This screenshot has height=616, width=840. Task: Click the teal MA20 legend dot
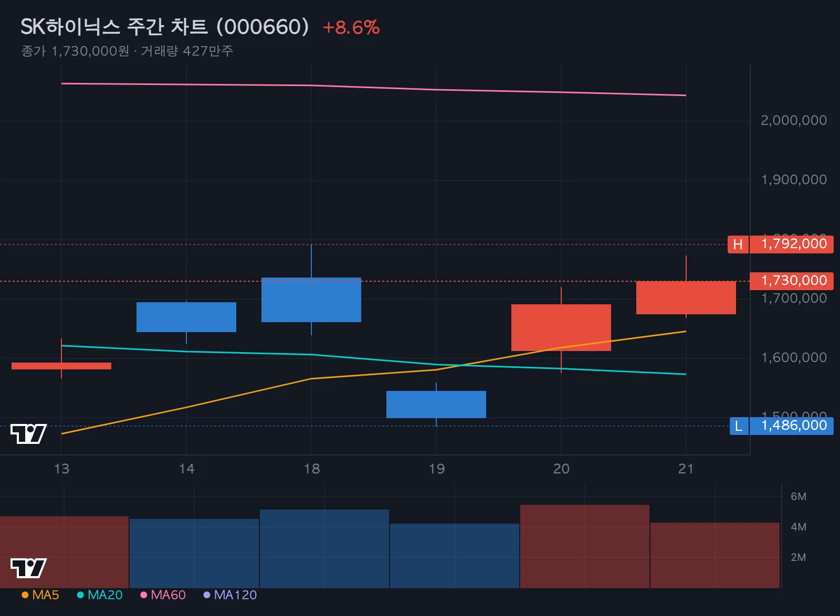click(x=80, y=594)
